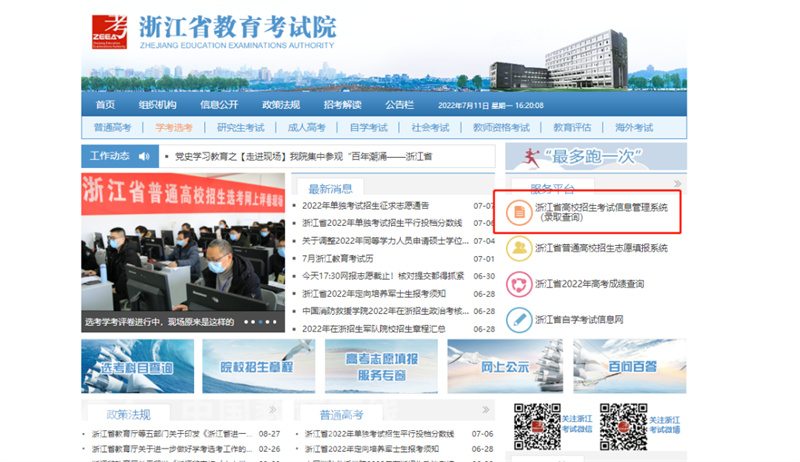Click the 最多跑一次 banner
Screen dimensions: 800x462
pyautogui.click(x=595, y=157)
